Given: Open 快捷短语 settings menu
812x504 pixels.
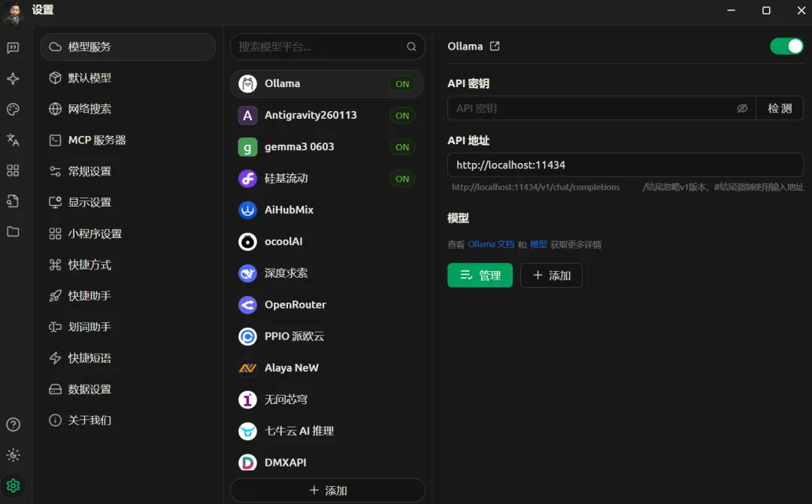Looking at the screenshot, I should coord(128,358).
